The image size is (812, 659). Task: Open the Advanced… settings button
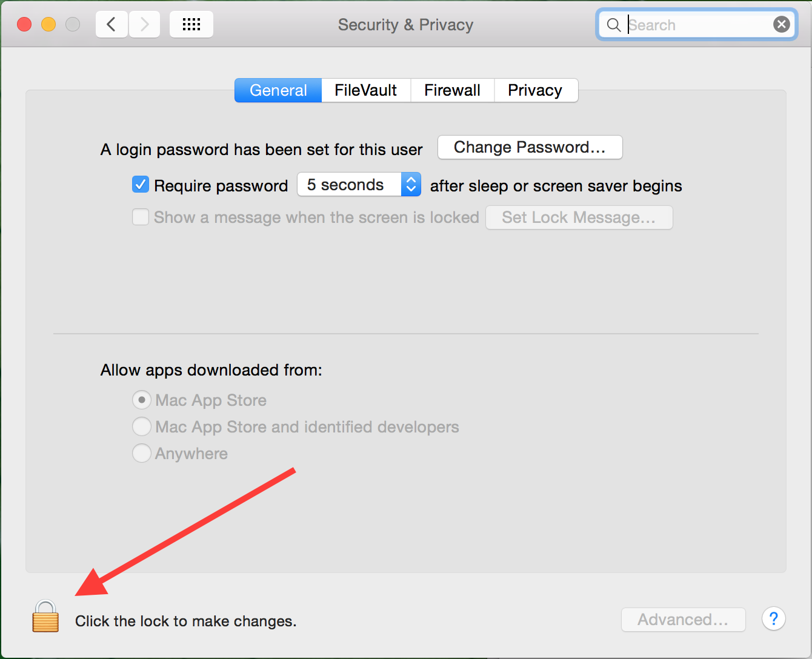click(684, 620)
